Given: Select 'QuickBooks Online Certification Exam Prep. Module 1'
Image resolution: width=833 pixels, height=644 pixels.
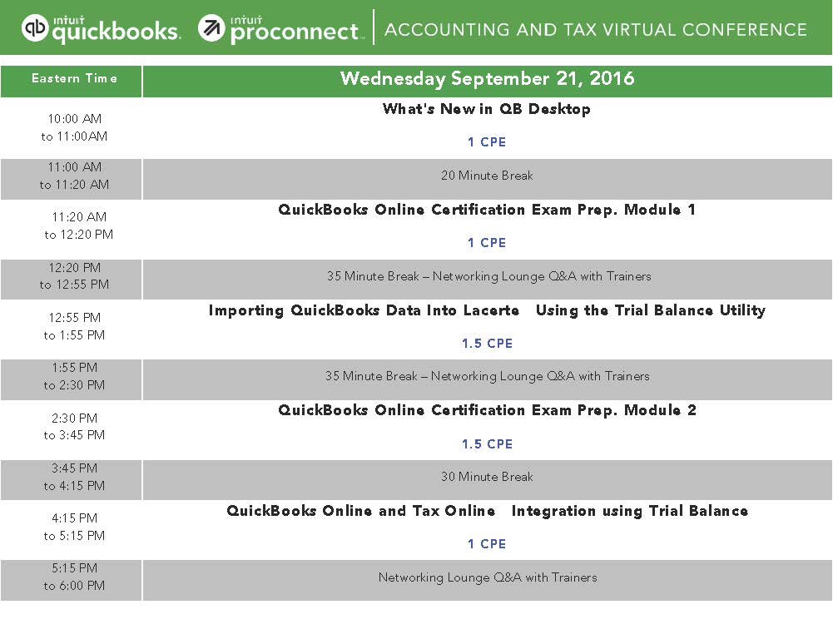Looking at the screenshot, I should coord(487,210).
